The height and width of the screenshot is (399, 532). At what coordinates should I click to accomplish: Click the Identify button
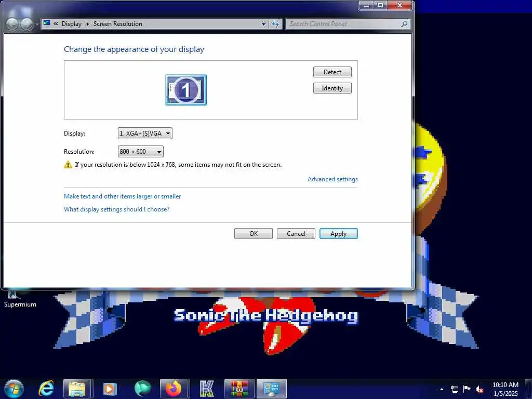click(x=332, y=88)
